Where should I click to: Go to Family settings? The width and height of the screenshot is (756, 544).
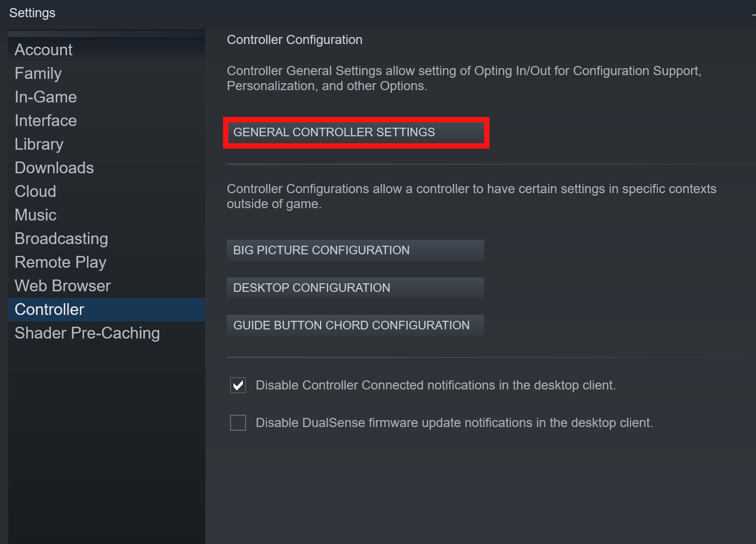click(38, 73)
